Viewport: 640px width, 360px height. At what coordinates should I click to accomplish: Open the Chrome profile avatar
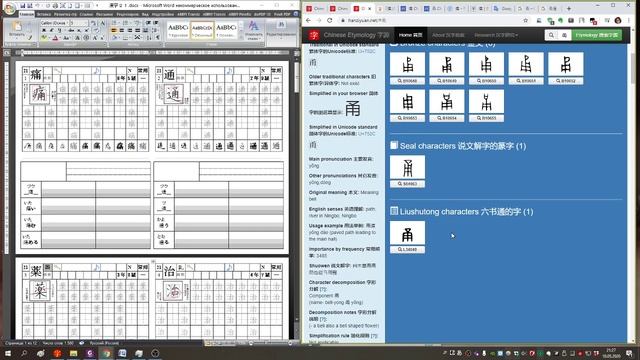click(x=618, y=20)
